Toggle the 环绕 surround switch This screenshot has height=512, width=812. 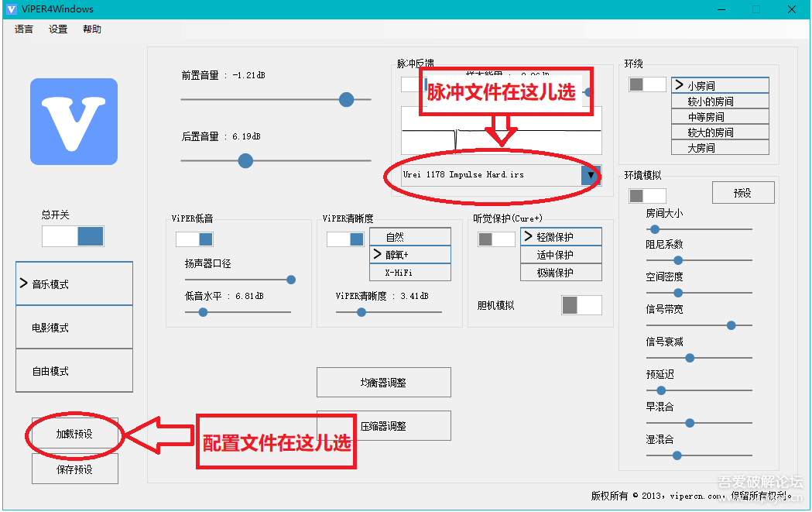(647, 84)
